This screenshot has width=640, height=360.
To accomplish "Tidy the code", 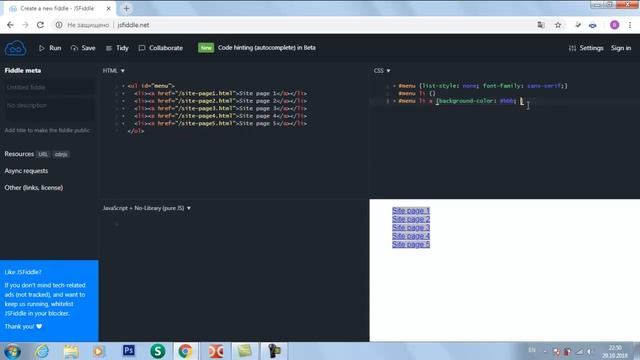I will tap(117, 48).
